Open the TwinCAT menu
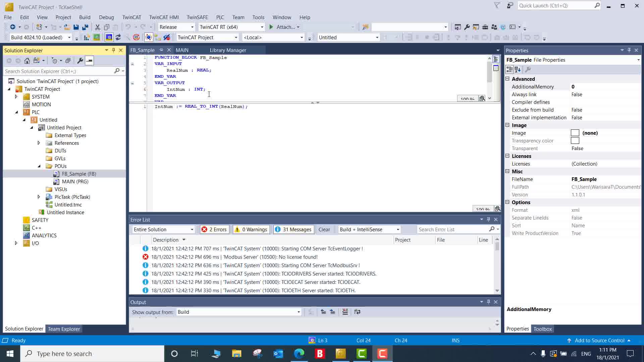Viewport: 644px width, 362px height. (131, 17)
